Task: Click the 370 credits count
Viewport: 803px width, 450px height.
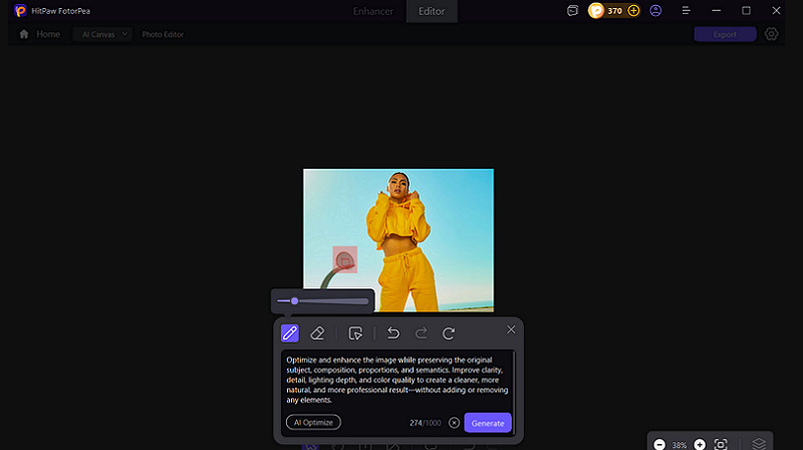Action: click(615, 11)
